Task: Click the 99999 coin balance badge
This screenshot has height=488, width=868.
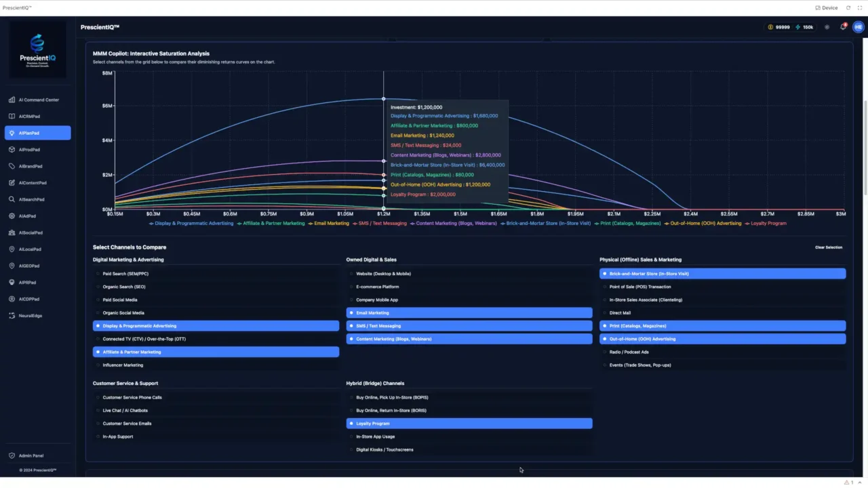Action: point(778,27)
